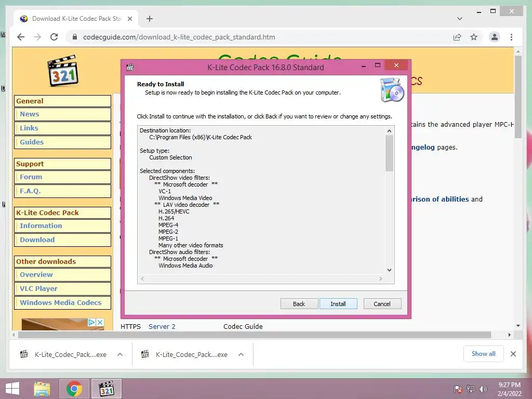Click the General sidebar heading
Image resolution: width=532 pixels, height=399 pixels.
(x=62, y=101)
